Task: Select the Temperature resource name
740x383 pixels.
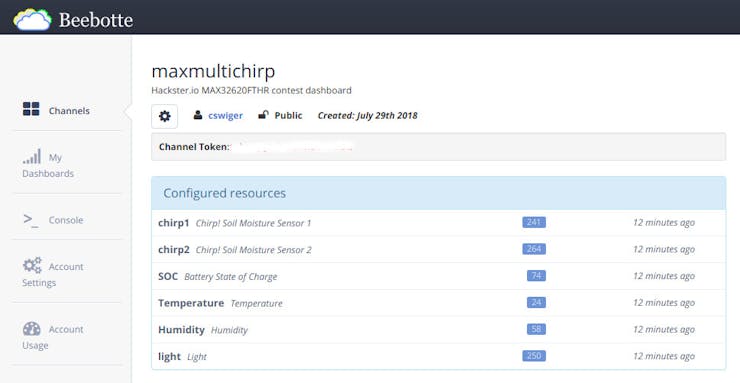Action: coord(191,303)
